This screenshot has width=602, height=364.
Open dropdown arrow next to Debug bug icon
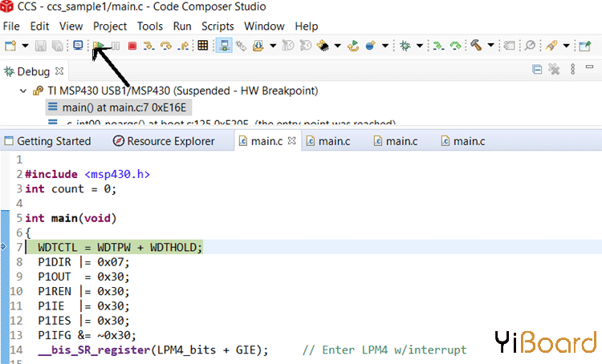pyautogui.click(x=419, y=46)
